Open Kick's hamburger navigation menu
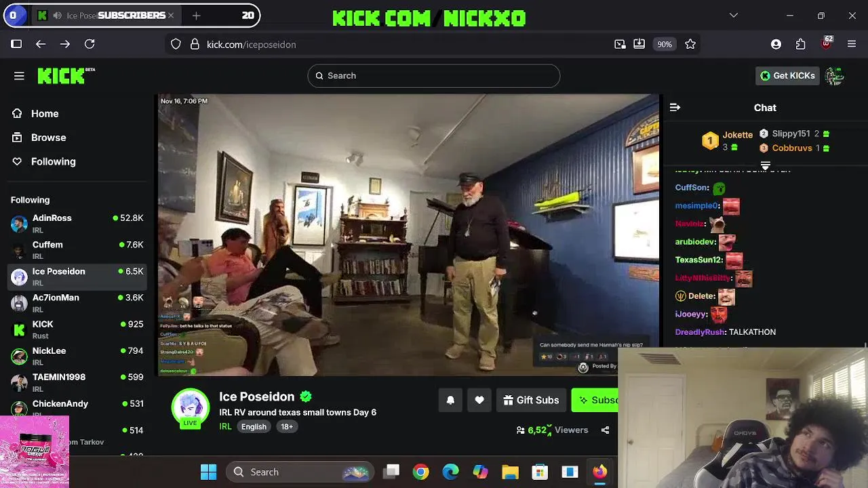Screen dimensions: 868x488 click(19, 76)
